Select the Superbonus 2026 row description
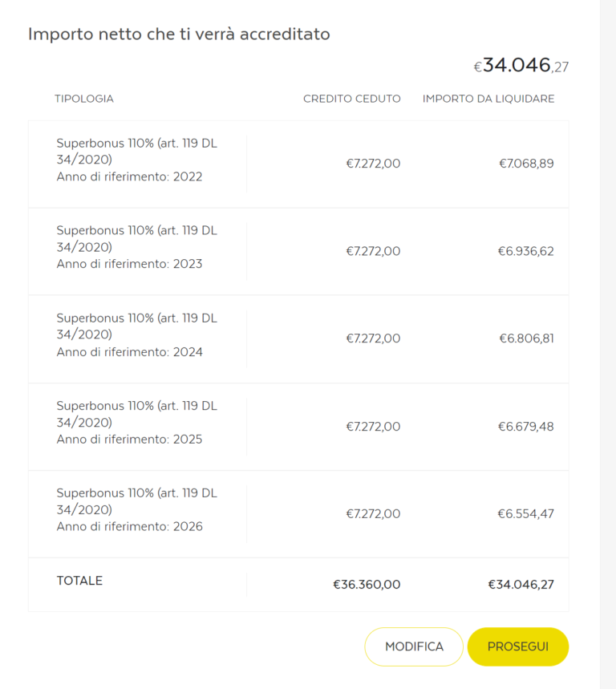616x689 pixels. [136, 509]
